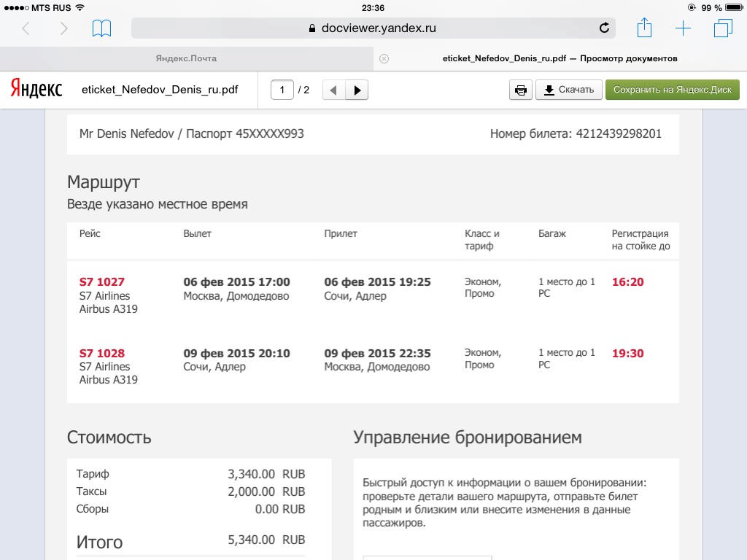Tap the docviewer.yandex.ru address bar
Viewport: 747px width, 560px height.
click(x=373, y=28)
